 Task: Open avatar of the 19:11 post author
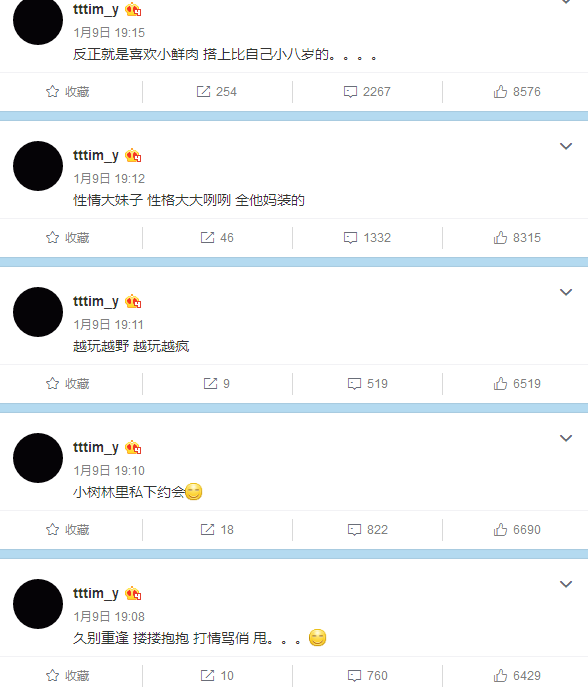pos(38,312)
